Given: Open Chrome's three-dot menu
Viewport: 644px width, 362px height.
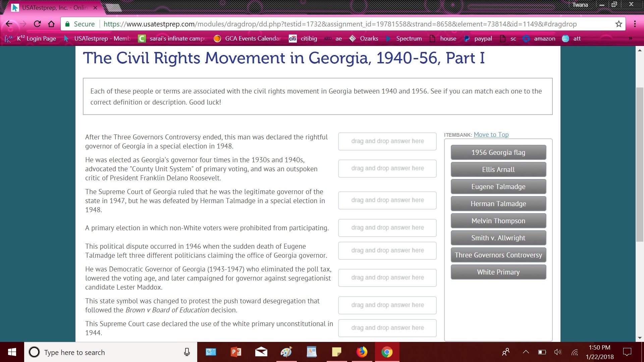Looking at the screenshot, I should click(x=635, y=24).
